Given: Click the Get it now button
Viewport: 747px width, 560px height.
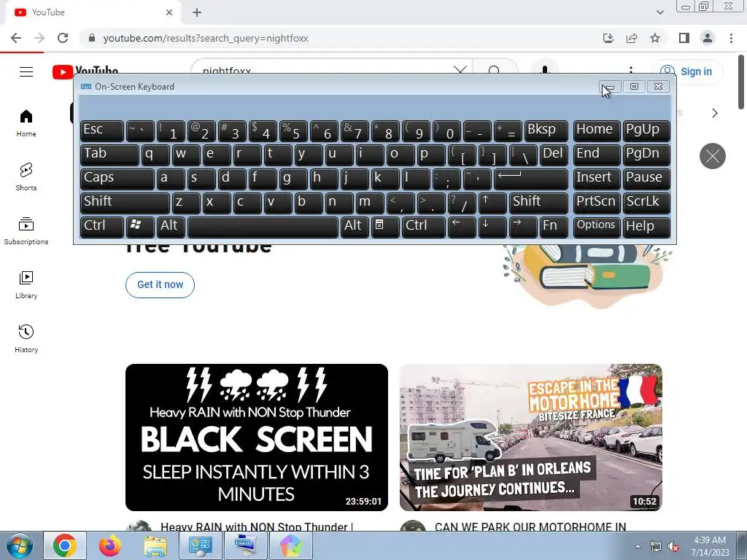Looking at the screenshot, I should [x=160, y=285].
